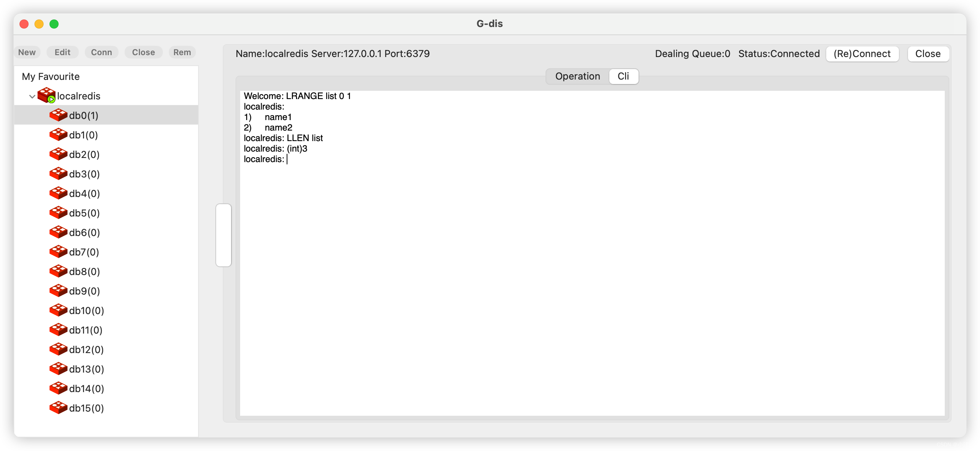
Task: Click the db10(0) database icon
Action: coord(59,310)
